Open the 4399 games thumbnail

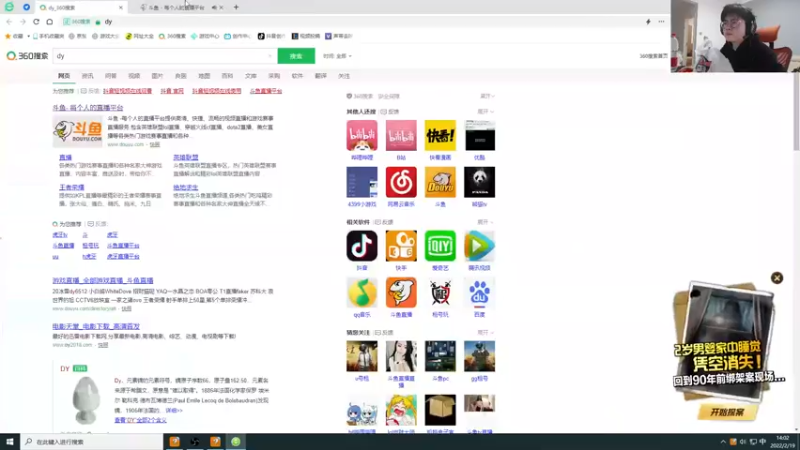tap(362, 182)
